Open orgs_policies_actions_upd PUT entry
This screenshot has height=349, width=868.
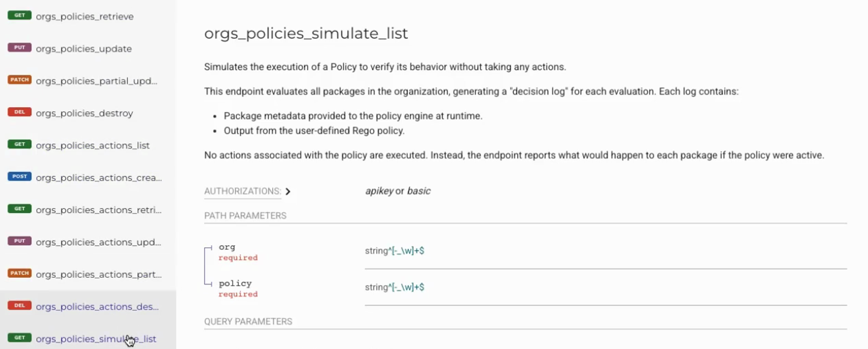pyautogui.click(x=98, y=242)
